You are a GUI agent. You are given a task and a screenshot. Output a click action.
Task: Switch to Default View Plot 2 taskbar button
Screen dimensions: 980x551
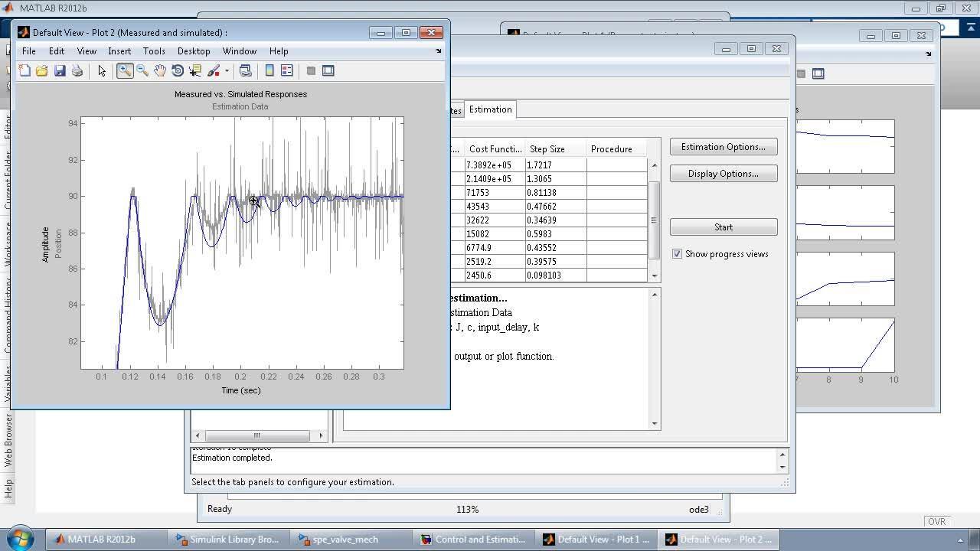click(719, 540)
